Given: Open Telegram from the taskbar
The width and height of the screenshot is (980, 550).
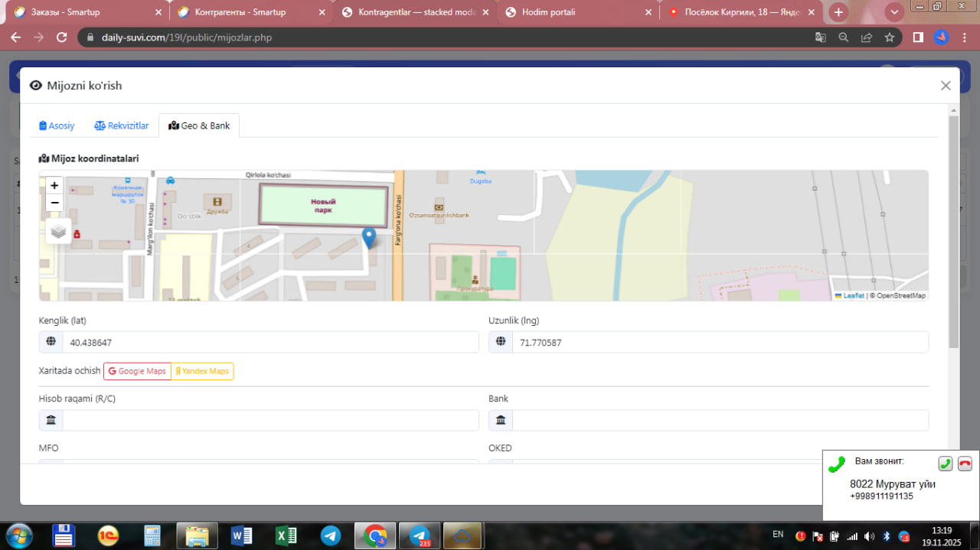Looking at the screenshot, I should (x=331, y=535).
